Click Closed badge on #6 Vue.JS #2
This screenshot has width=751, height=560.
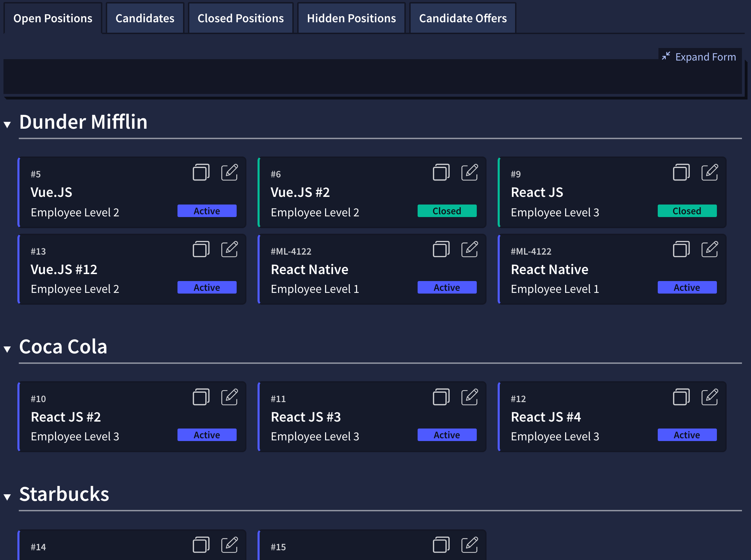pos(447,211)
